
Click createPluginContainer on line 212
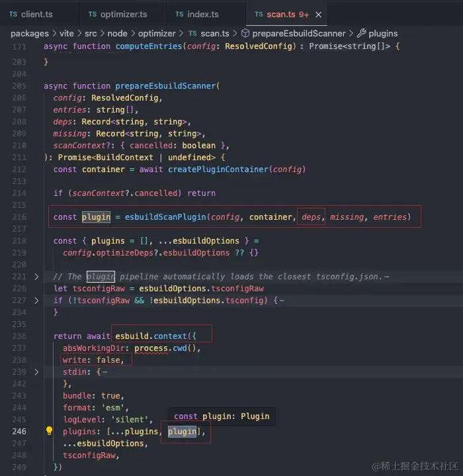218,169
